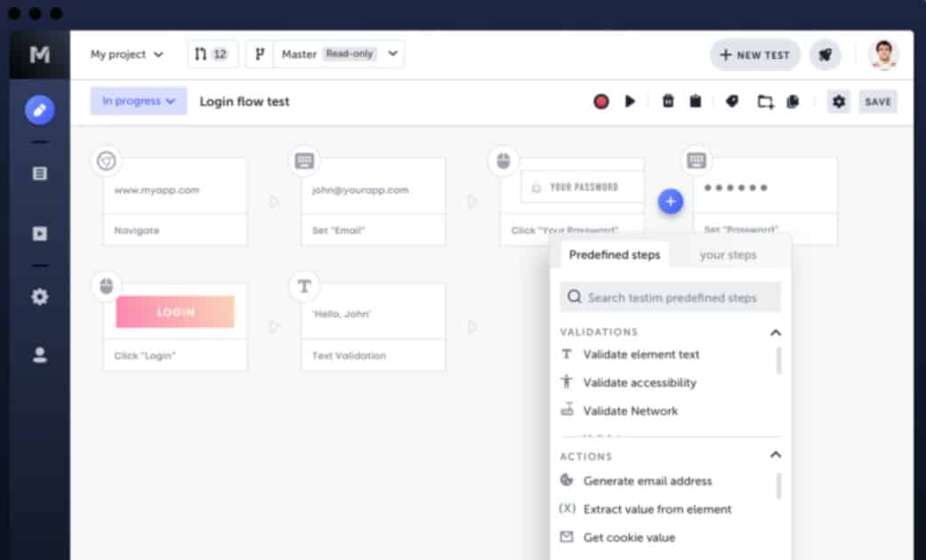Click the Click "Login" step label
Viewport: 926px width, 560px height.
pos(145,356)
